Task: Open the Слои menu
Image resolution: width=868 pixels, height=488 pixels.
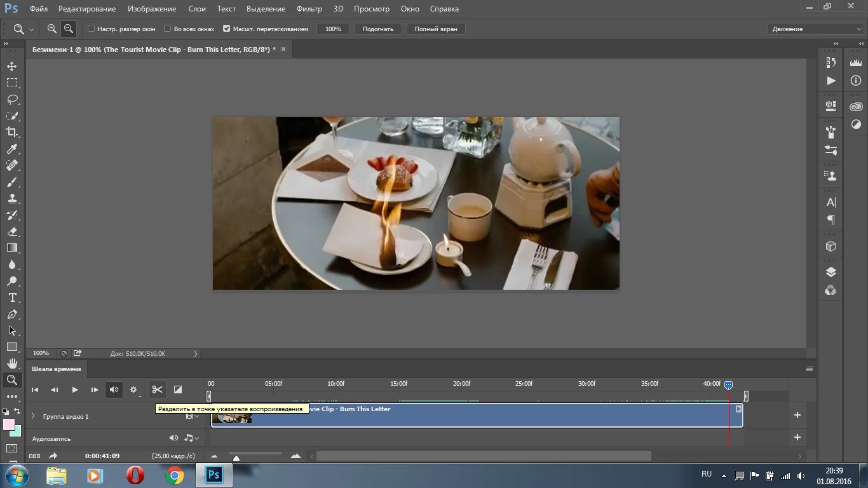Action: point(197,9)
